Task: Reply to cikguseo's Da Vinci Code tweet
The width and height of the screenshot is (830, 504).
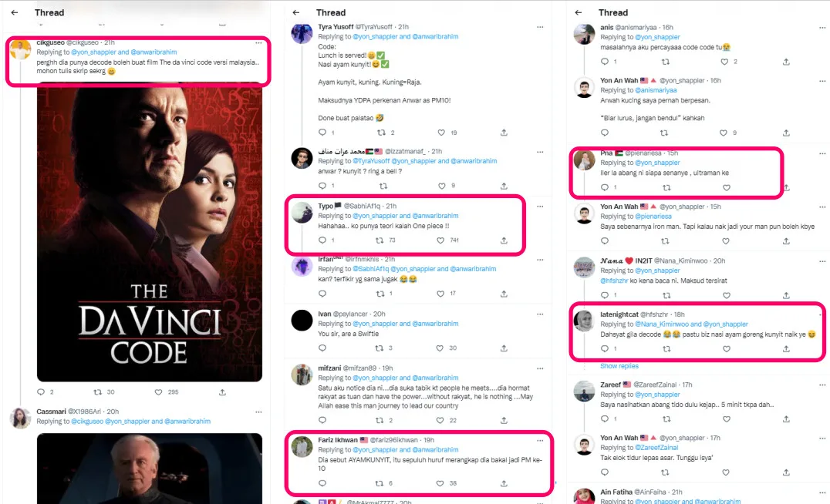Action: tap(41, 391)
